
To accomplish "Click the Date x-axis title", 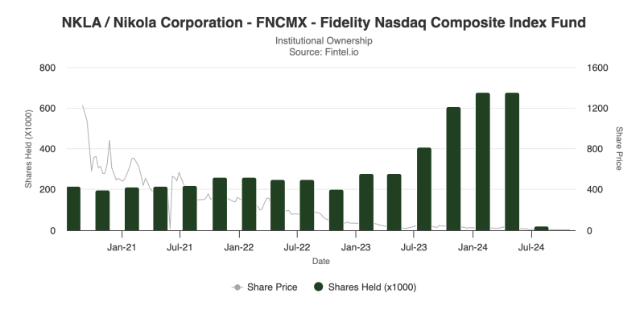I will [x=320, y=261].
